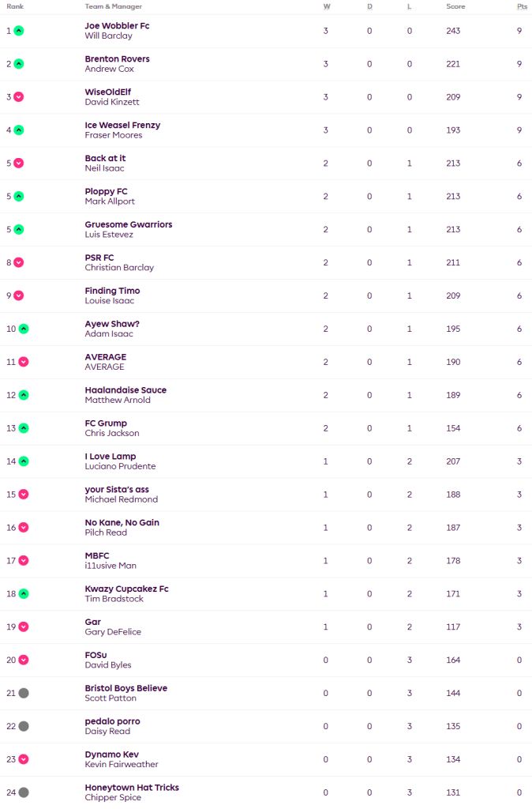532x809 pixels.
Task: Click the Team & Manager column header
Action: coord(113,6)
